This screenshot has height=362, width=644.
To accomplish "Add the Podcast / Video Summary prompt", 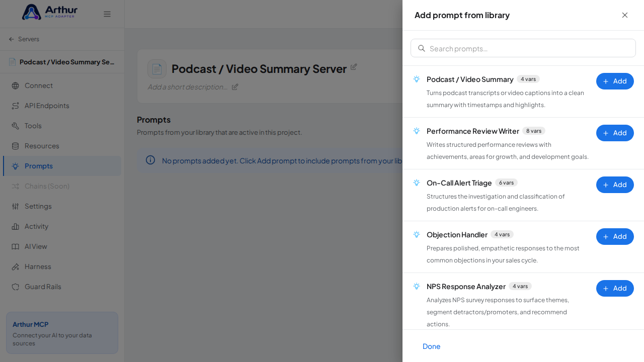I will tap(615, 81).
